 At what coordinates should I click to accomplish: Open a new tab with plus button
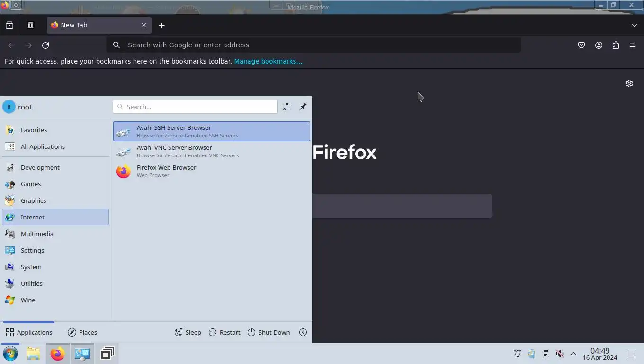tap(161, 25)
